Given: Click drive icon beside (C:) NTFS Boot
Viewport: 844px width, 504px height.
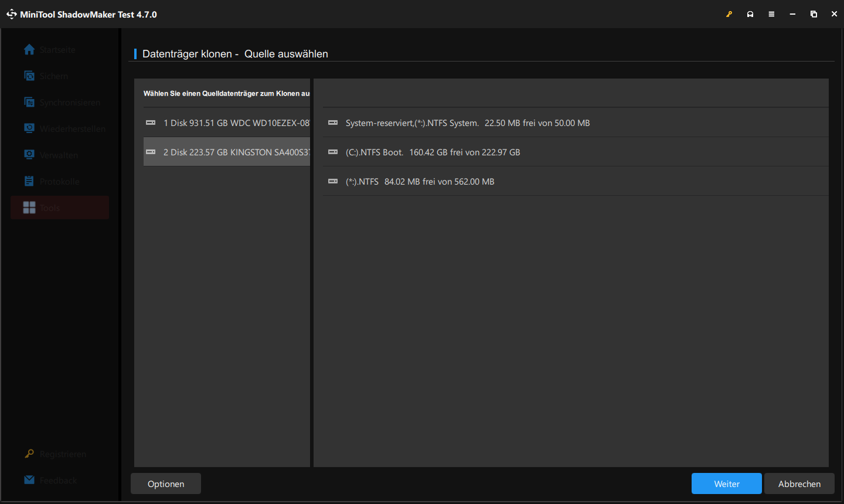Looking at the screenshot, I should [333, 152].
